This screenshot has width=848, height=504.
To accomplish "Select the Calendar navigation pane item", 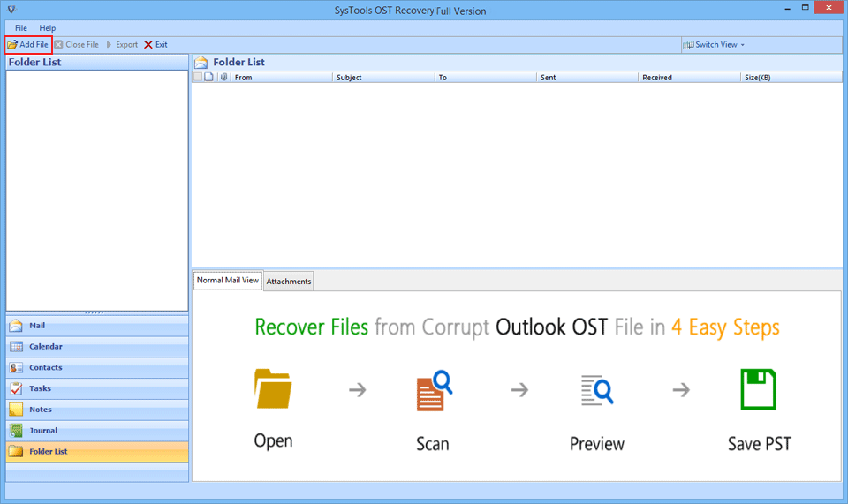I will (97, 347).
